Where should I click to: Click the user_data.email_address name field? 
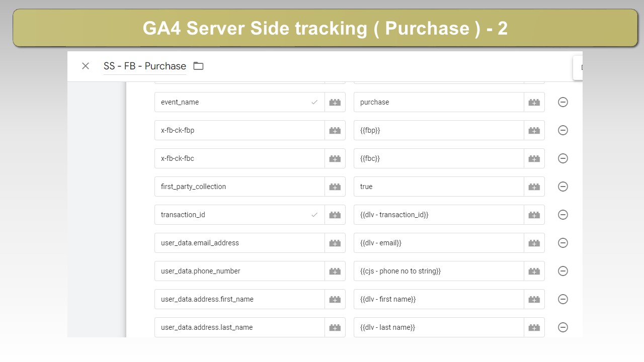point(239,243)
